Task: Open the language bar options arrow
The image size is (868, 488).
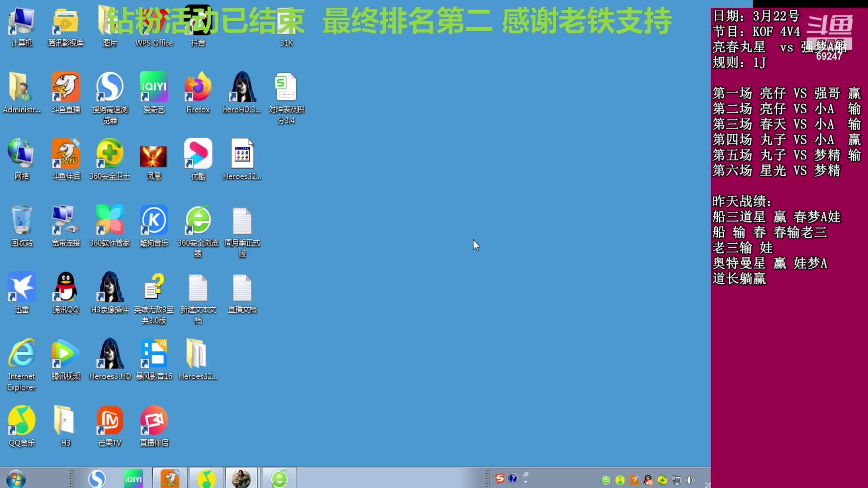Action: tap(526, 482)
